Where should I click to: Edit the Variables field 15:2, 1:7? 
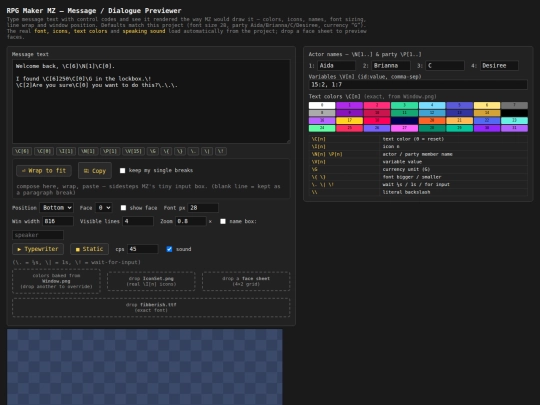(x=418, y=85)
